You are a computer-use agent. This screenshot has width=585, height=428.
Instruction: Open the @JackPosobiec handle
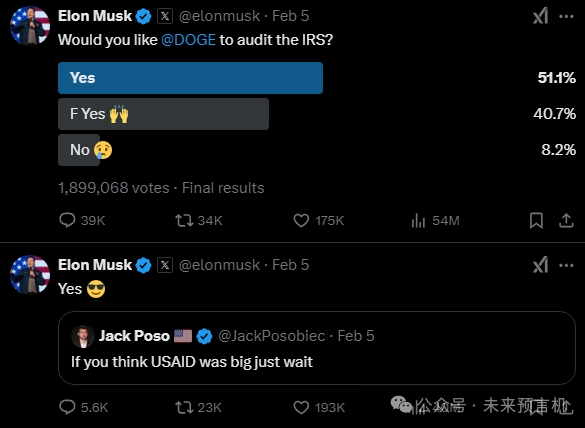(272, 336)
